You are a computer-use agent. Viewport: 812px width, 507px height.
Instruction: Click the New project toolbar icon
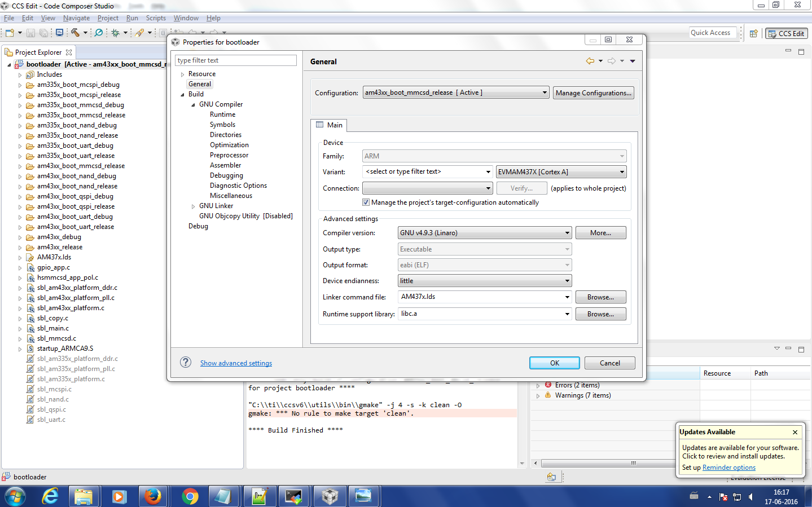(10, 33)
